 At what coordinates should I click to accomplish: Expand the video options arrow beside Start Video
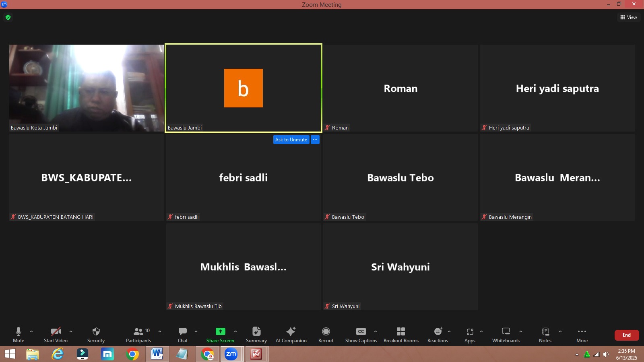coord(71,331)
